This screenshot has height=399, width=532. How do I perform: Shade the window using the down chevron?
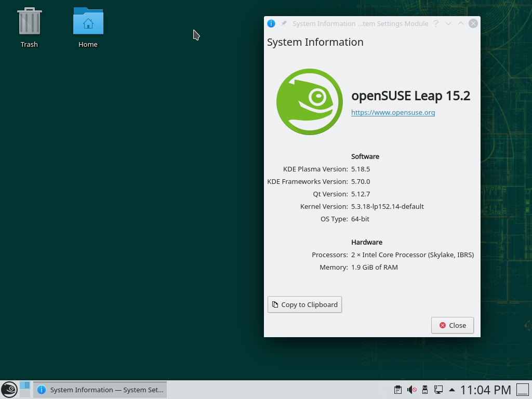[x=448, y=23]
